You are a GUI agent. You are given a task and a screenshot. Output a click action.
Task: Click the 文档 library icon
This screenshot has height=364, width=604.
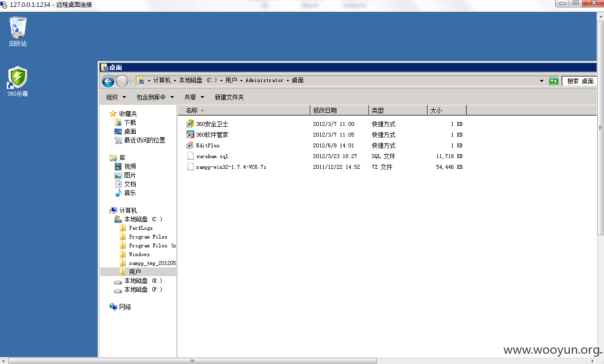[x=118, y=184]
